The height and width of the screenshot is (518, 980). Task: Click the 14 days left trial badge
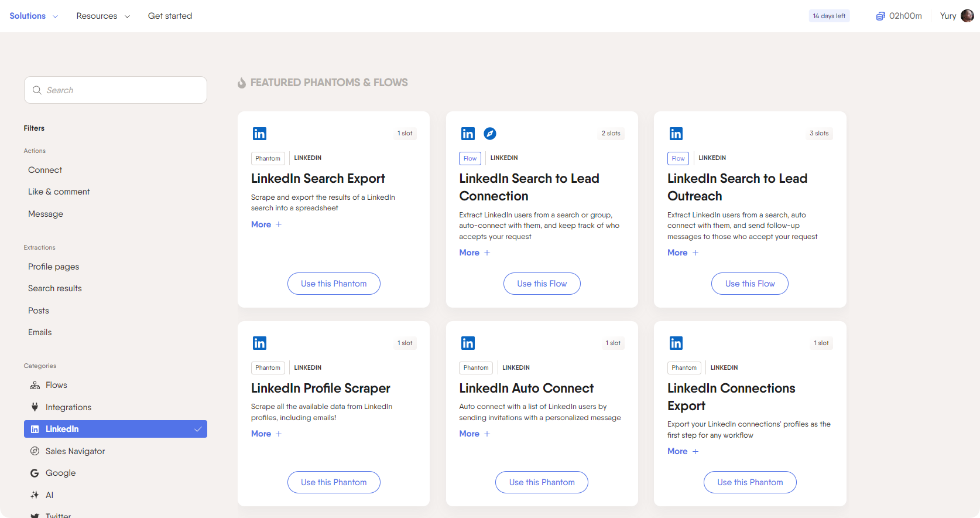pos(828,16)
